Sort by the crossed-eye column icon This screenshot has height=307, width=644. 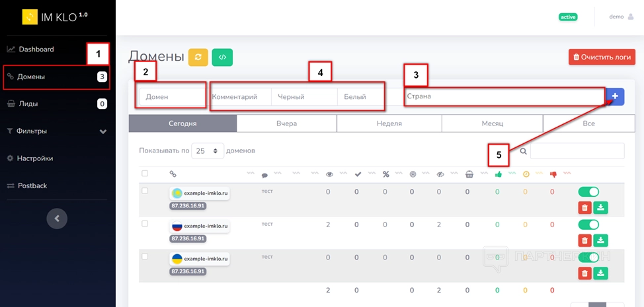[441, 174]
